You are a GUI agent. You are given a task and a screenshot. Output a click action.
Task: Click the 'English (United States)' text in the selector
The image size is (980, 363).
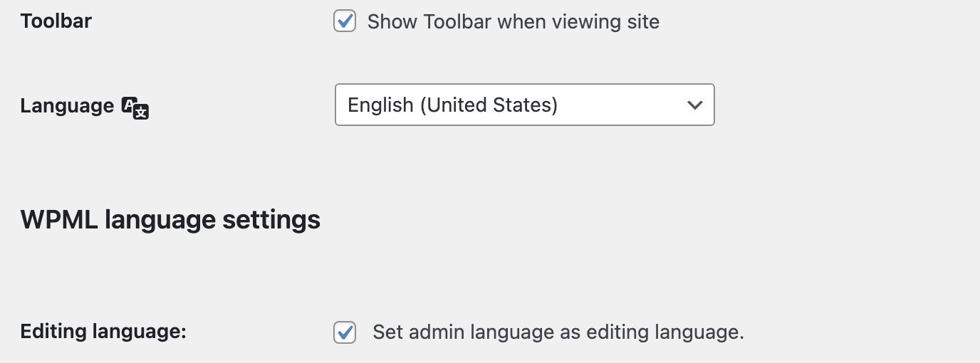point(452,105)
